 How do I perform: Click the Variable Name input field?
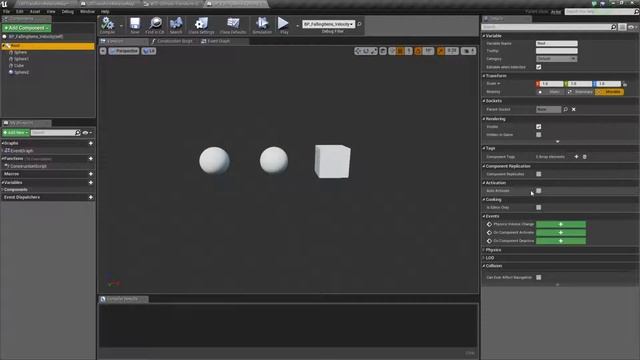557,43
